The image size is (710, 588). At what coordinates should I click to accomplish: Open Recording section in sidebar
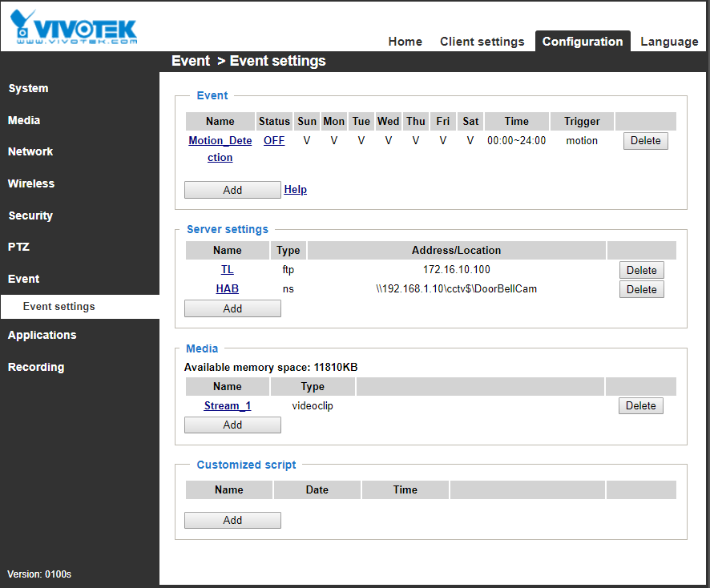pyautogui.click(x=36, y=367)
